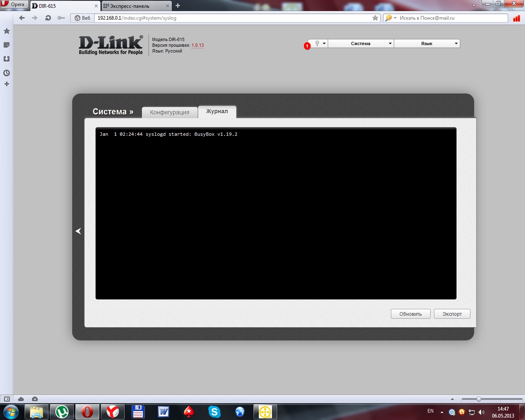Switch to the Экспресс-панель browser tab
525x420 pixels.
point(134,6)
